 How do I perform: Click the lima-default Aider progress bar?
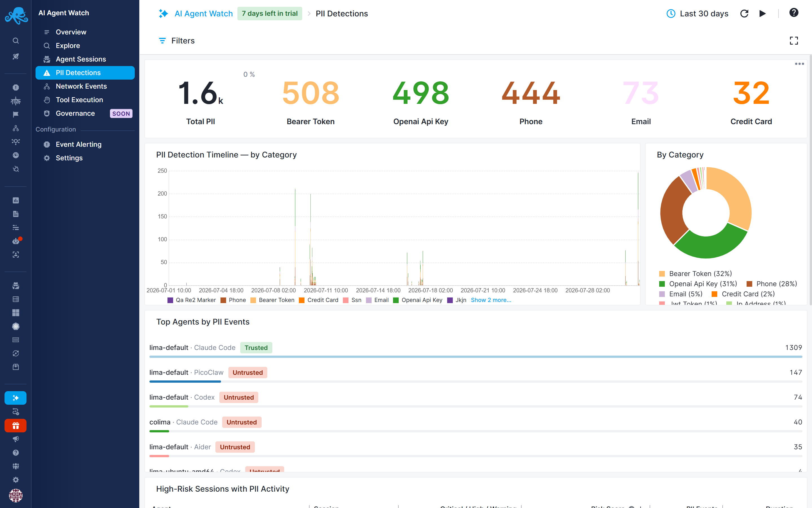pos(475,456)
